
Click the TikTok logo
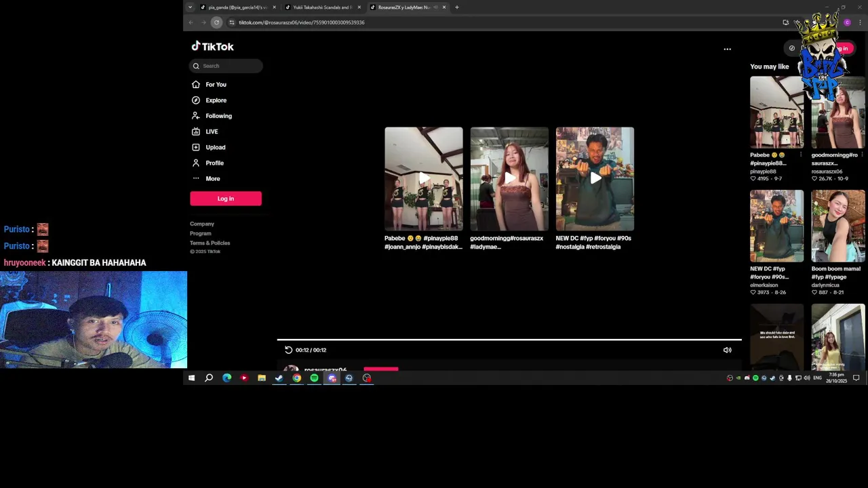(212, 46)
